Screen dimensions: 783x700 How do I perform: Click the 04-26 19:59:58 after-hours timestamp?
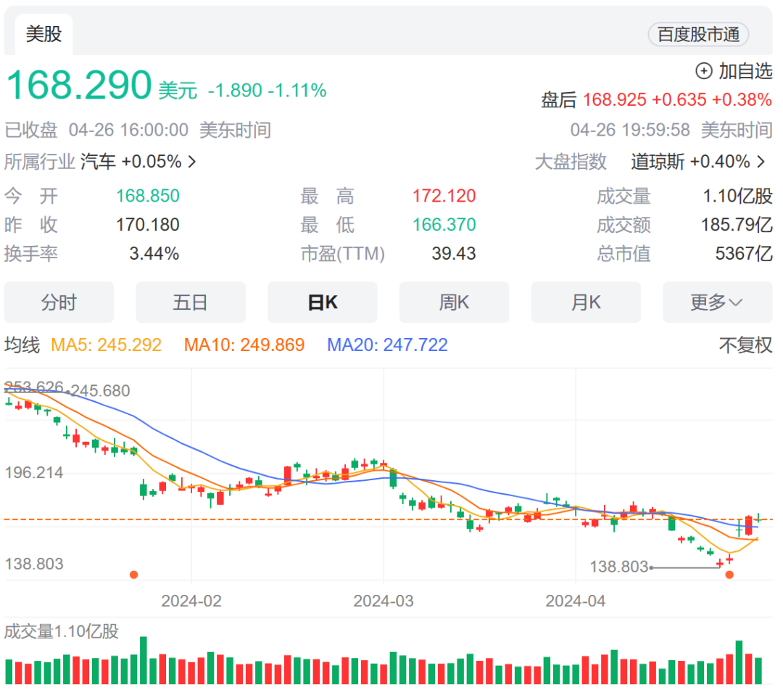pos(630,130)
